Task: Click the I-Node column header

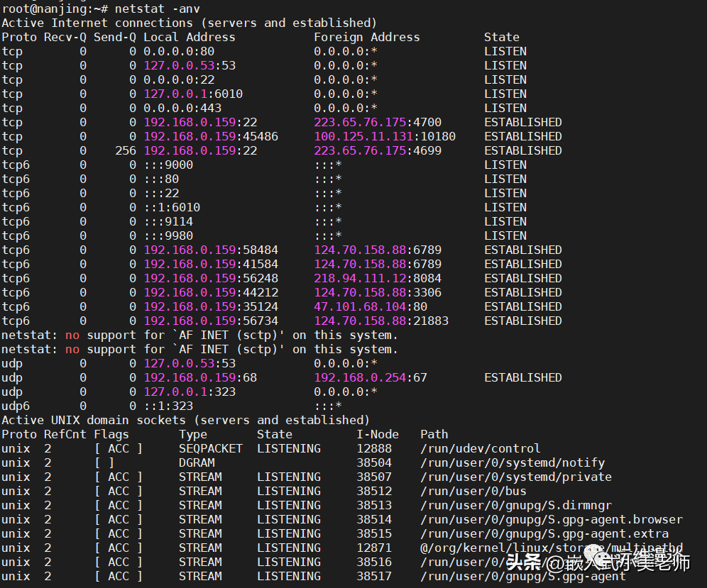Action: [x=377, y=434]
